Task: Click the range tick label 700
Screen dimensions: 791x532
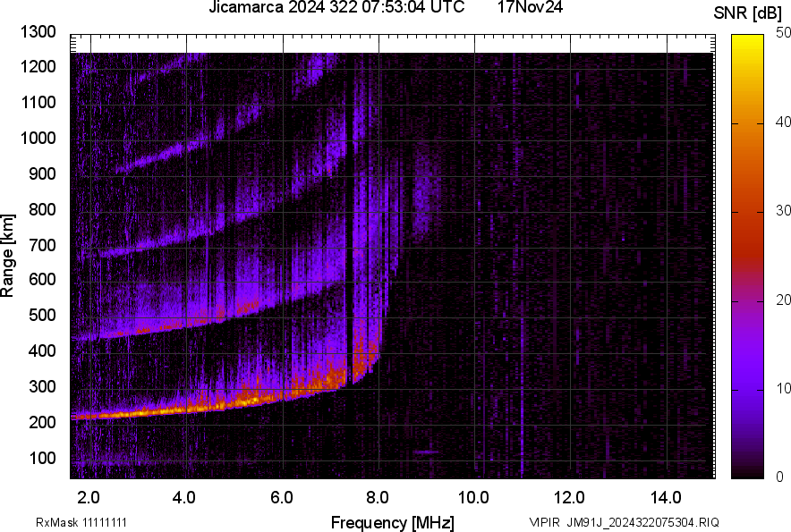Action: tap(42, 245)
